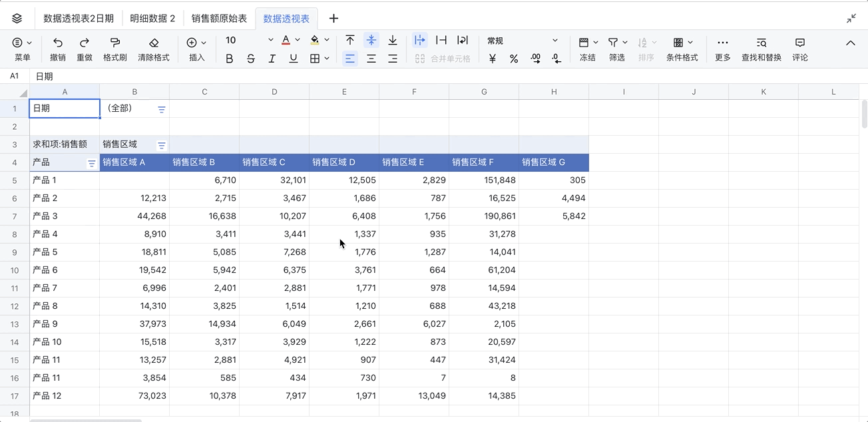Select the text clip mode icon

441,41
